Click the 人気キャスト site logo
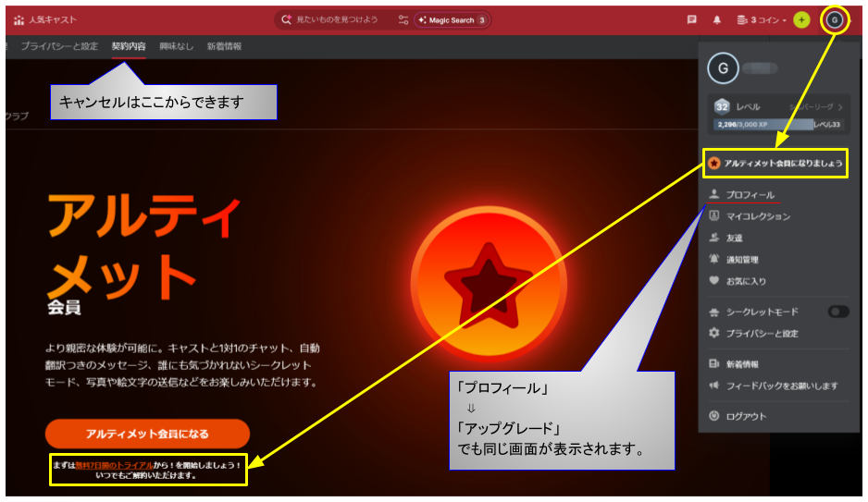This screenshot has width=868, height=502. click(x=44, y=20)
